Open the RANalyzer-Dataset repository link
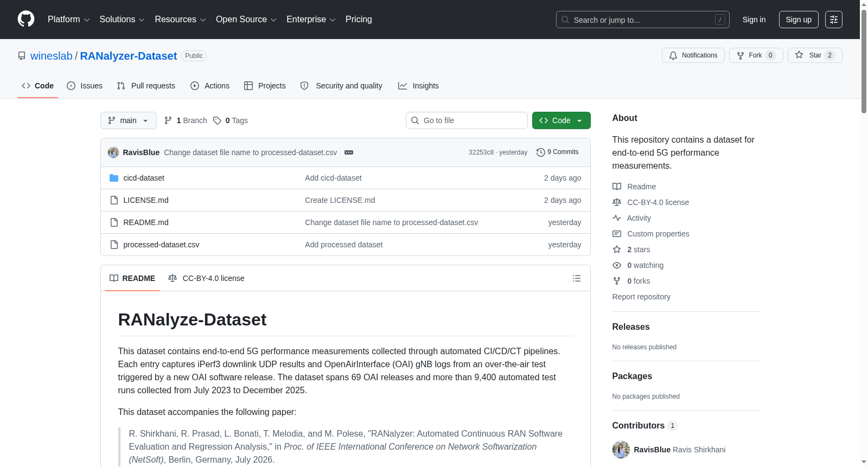The image size is (868, 467). (x=129, y=56)
